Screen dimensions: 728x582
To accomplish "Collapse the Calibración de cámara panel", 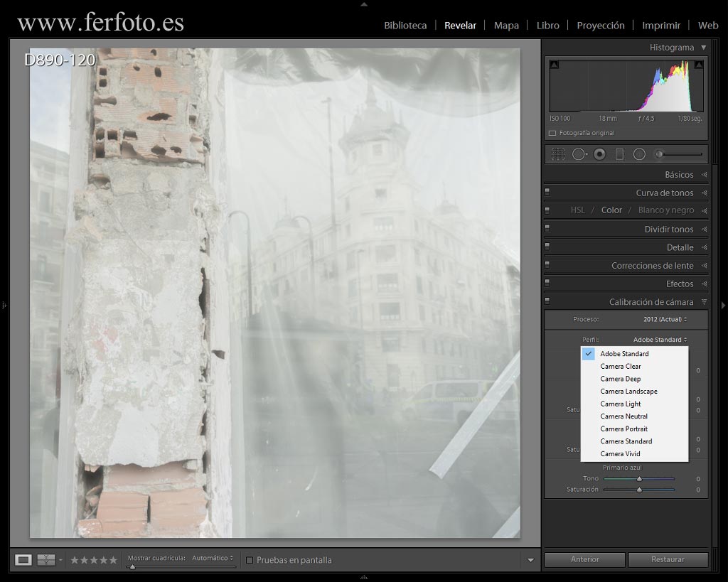I will click(704, 302).
